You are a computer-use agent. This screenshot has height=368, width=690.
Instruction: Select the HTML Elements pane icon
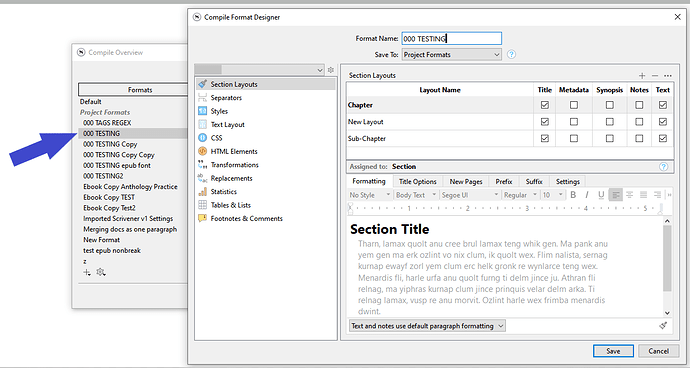(x=202, y=151)
